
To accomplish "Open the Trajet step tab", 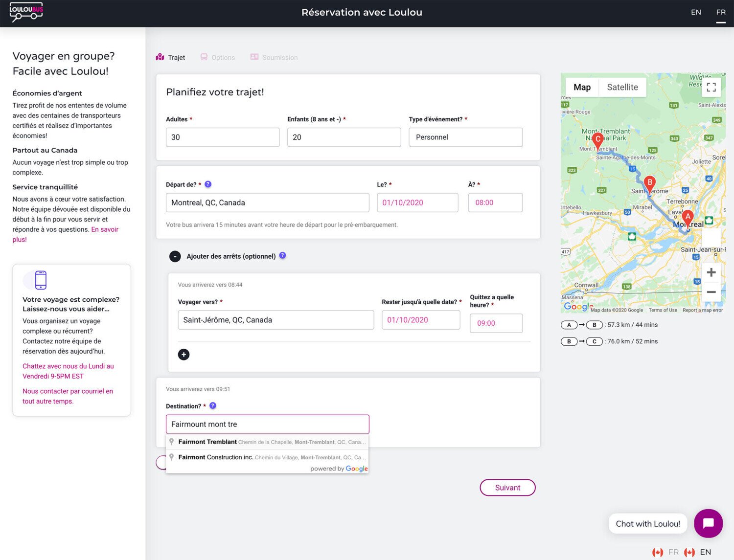I will click(170, 57).
